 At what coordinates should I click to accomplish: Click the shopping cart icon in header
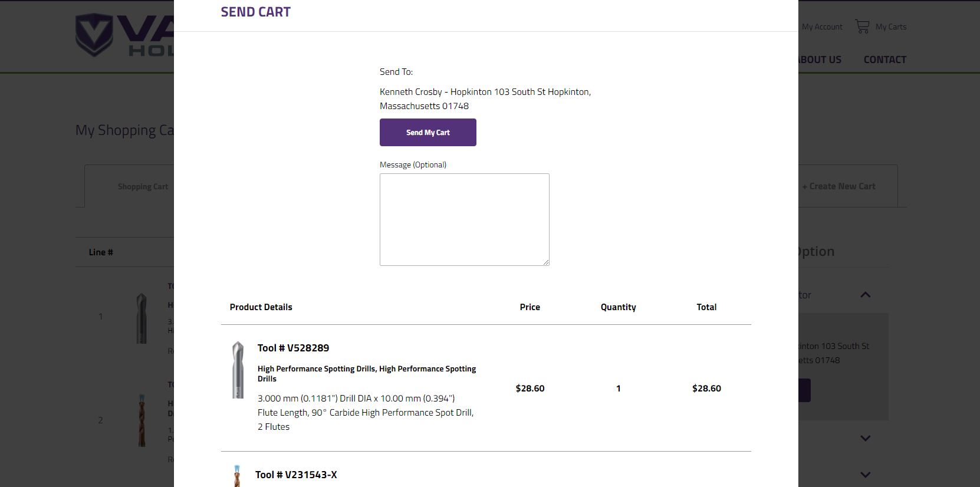point(862,27)
